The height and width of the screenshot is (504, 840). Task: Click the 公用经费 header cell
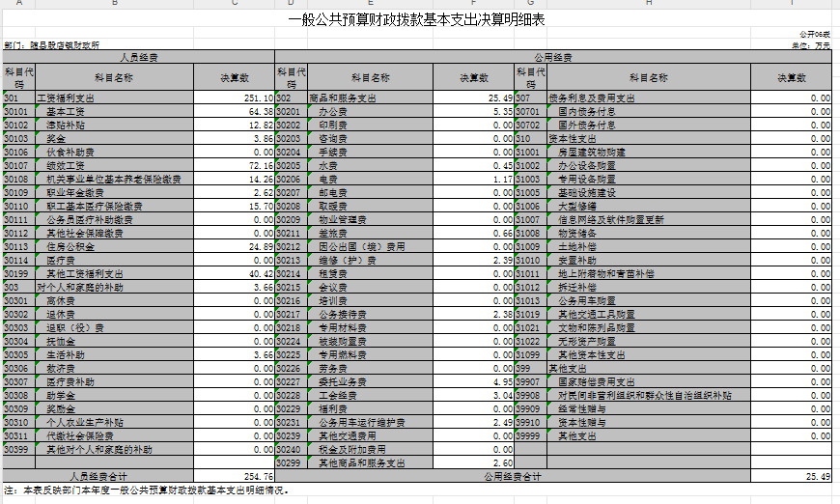[x=553, y=57]
